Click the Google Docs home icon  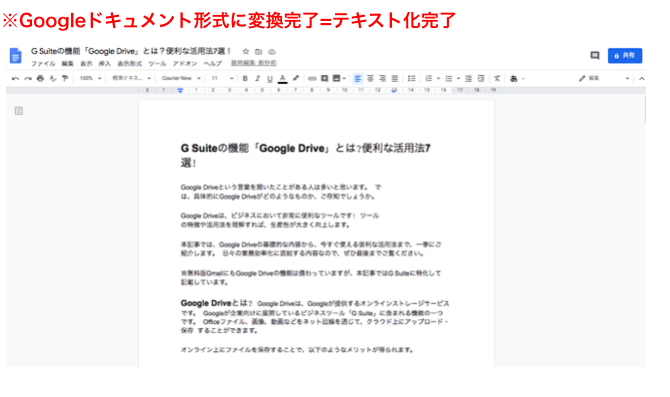[x=16, y=56]
